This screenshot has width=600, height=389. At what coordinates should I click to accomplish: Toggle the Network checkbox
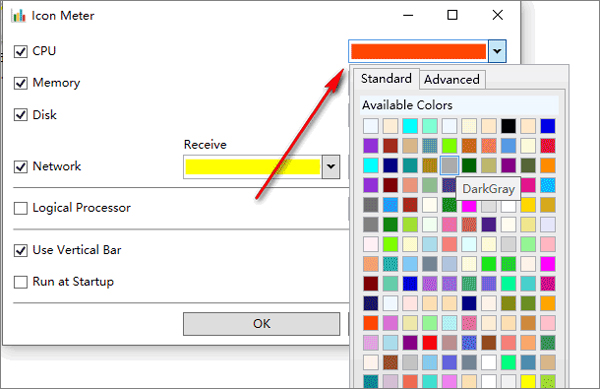click(x=21, y=167)
